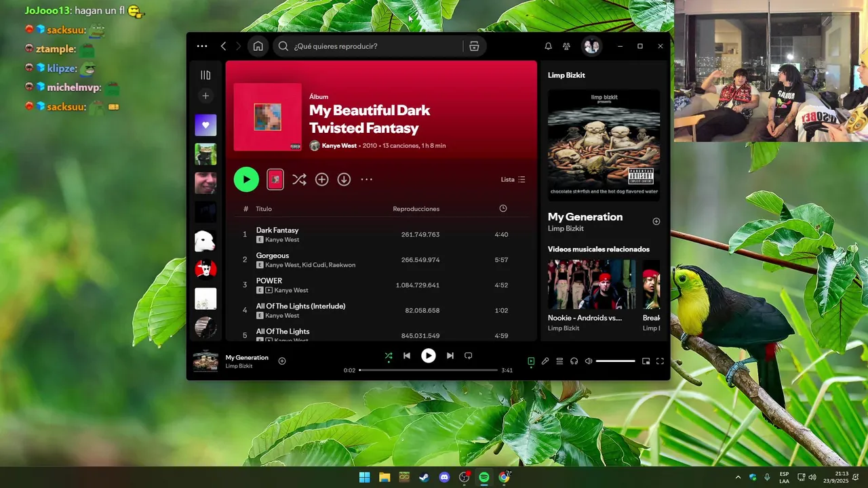The width and height of the screenshot is (868, 488).
Task: Open Limp Bizkit link under Nookie video
Action: [x=564, y=329]
